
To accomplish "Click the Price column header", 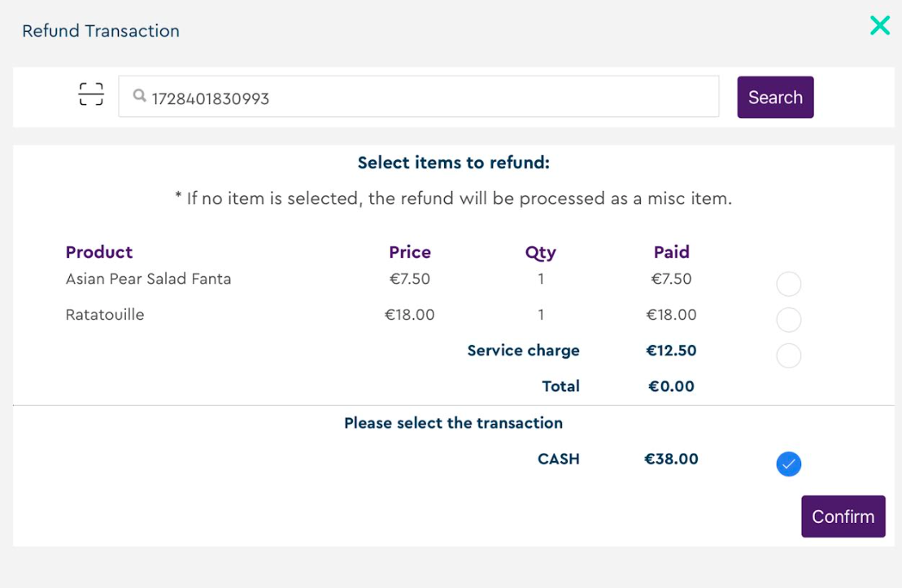I will point(410,252).
